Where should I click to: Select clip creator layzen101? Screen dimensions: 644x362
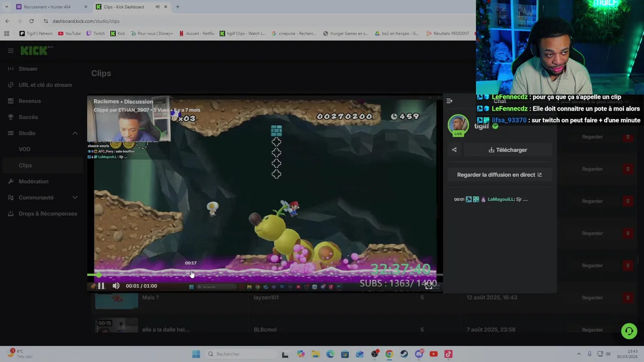point(266,298)
